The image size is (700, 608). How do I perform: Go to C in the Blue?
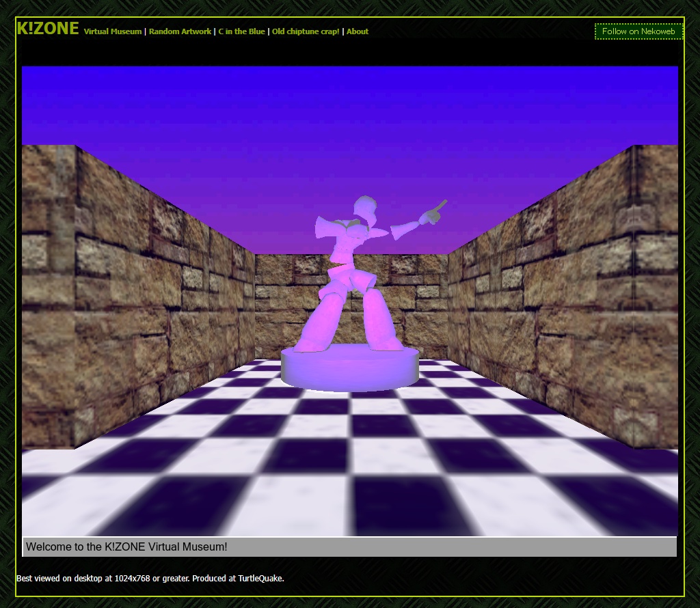241,31
